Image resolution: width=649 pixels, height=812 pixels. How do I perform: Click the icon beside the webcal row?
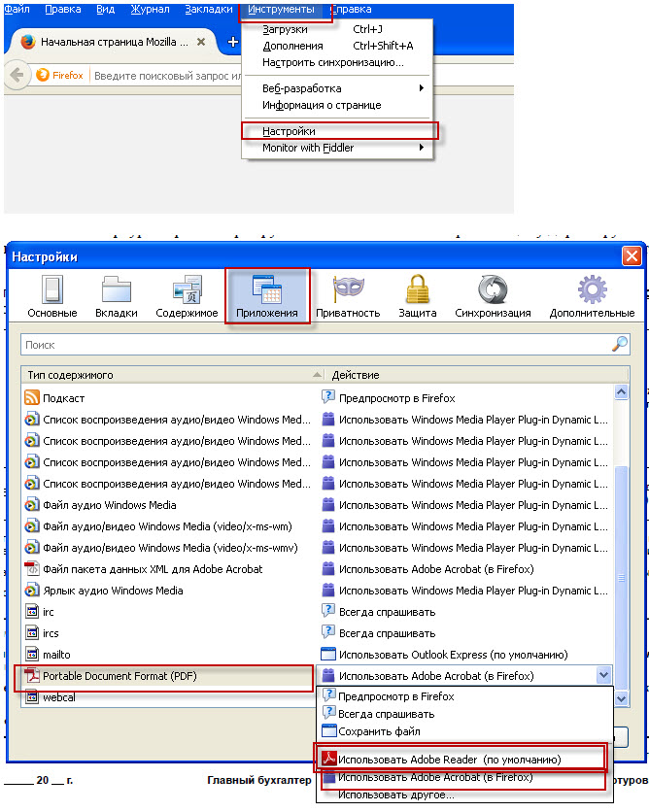pyautogui.click(x=32, y=697)
